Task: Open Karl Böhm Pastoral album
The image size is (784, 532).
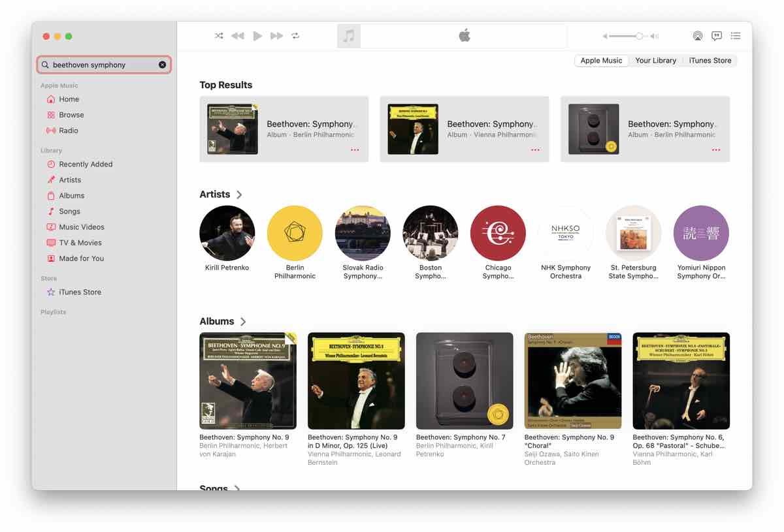Action: coord(681,381)
